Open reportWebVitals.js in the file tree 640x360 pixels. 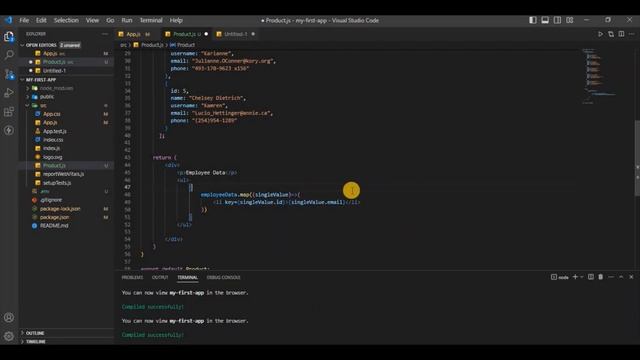[x=63, y=174]
